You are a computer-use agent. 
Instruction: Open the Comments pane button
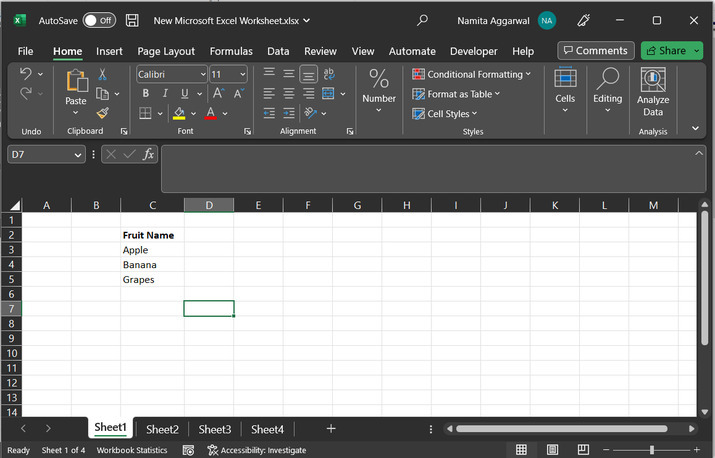(x=594, y=51)
